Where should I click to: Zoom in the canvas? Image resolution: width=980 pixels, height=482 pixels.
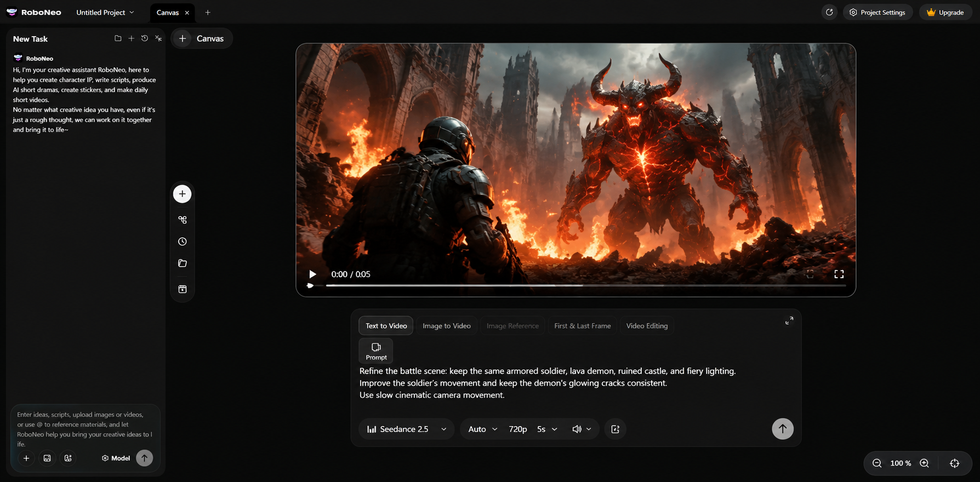924,463
